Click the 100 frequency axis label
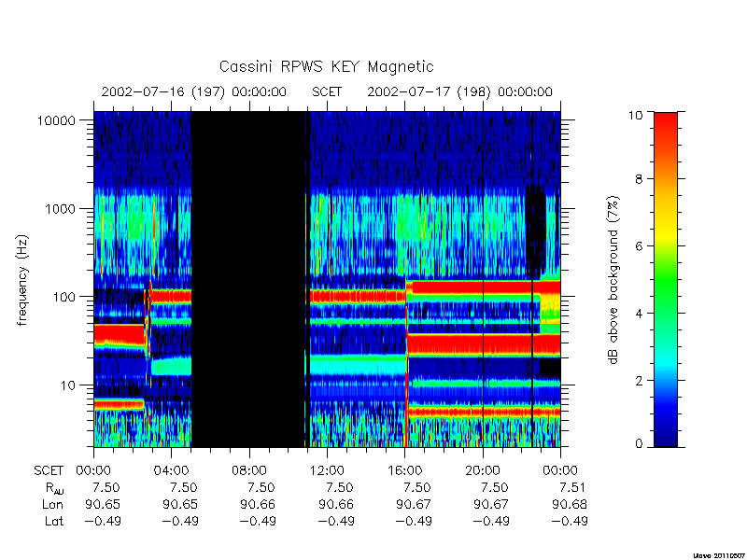Image resolution: width=747 pixels, height=560 pixels. [x=63, y=297]
